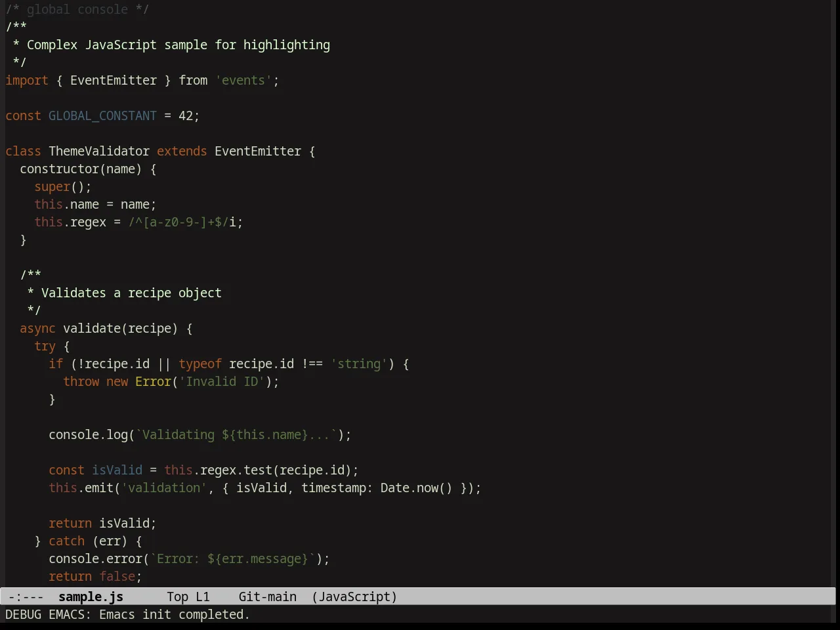840x630 pixels.
Task: Click the number 42
Action: pyautogui.click(x=186, y=115)
